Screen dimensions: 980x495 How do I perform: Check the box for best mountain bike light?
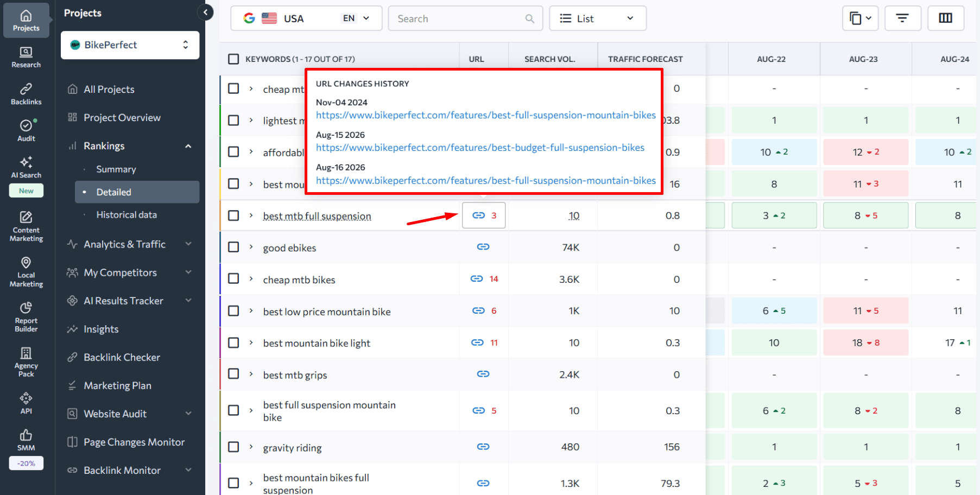click(233, 342)
